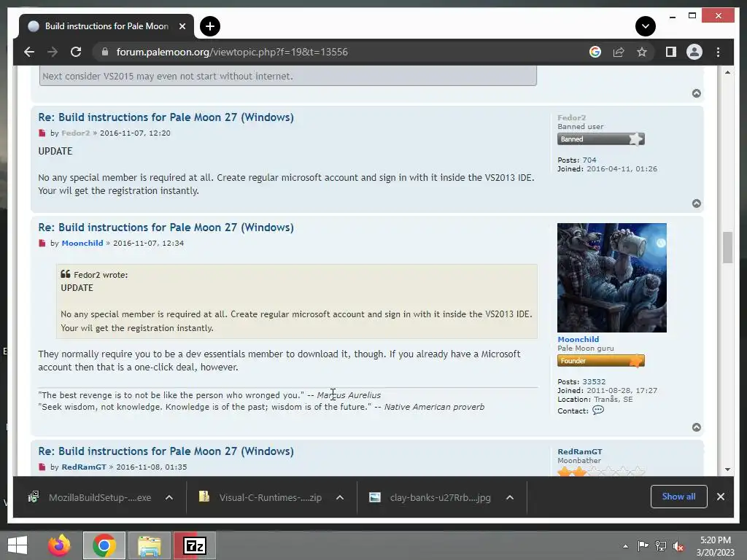
Task: Open 7-Zip from the taskbar
Action: pyautogui.click(x=194, y=545)
